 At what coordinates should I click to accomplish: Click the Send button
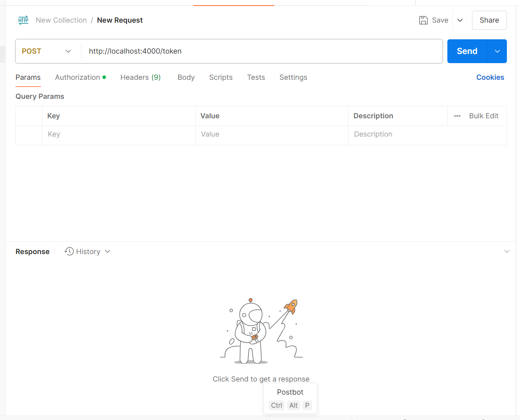[x=467, y=51]
